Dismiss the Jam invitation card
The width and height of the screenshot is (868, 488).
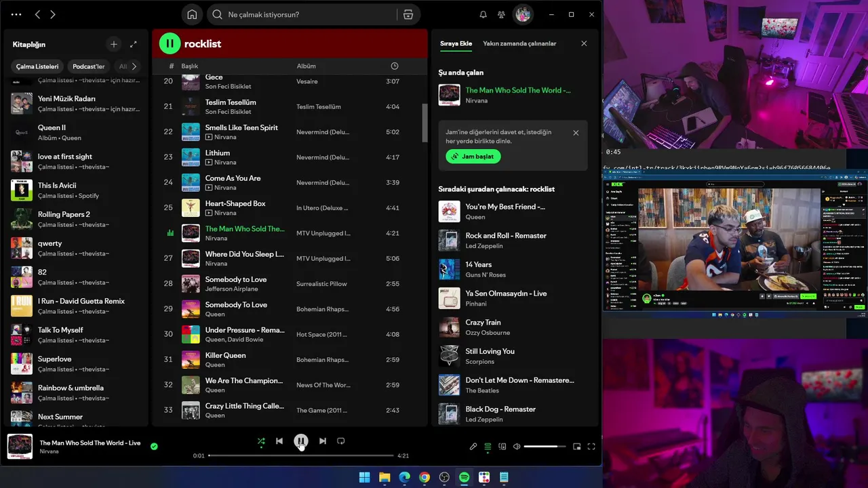click(576, 133)
